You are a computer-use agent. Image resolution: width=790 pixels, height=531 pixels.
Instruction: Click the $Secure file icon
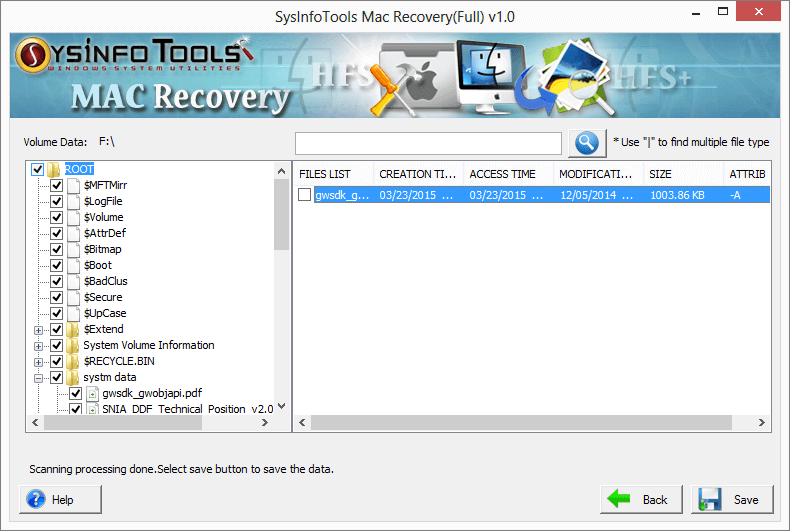click(x=74, y=297)
